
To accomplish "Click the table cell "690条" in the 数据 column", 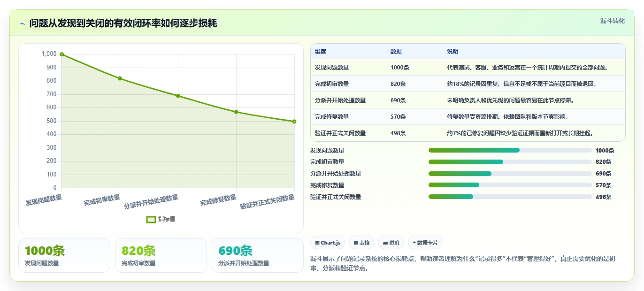I will coord(399,100).
